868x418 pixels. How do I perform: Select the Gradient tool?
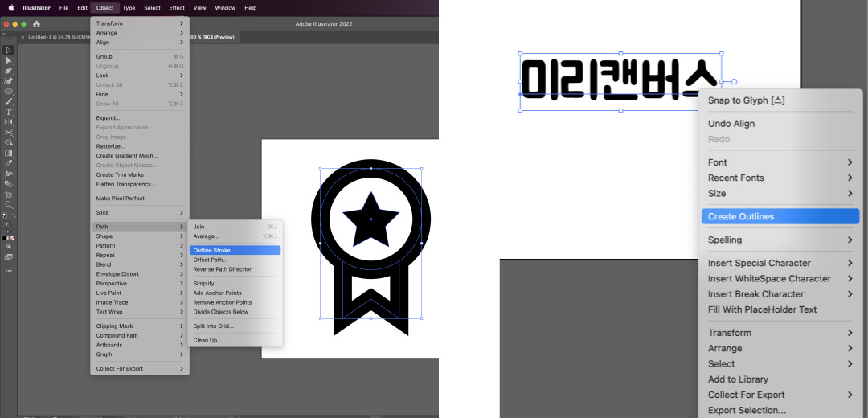[x=8, y=153]
